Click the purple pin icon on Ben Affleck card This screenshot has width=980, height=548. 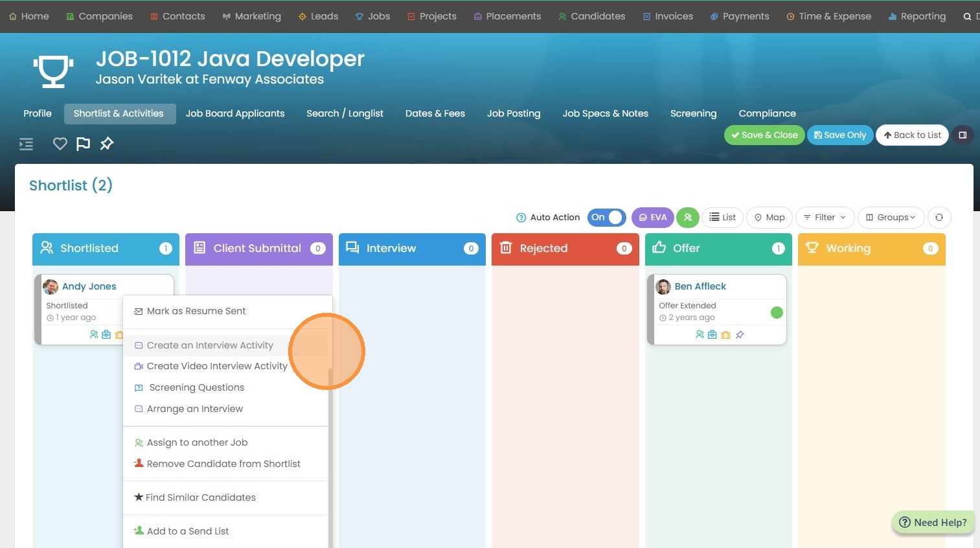pyautogui.click(x=740, y=335)
